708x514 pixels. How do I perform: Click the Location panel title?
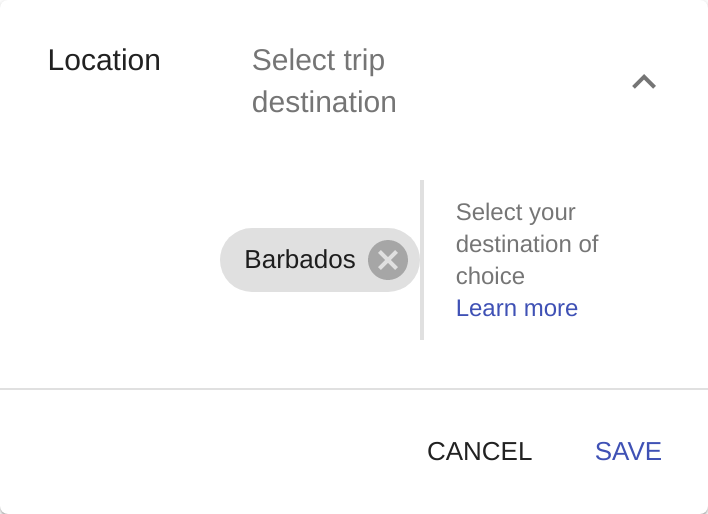tap(104, 60)
